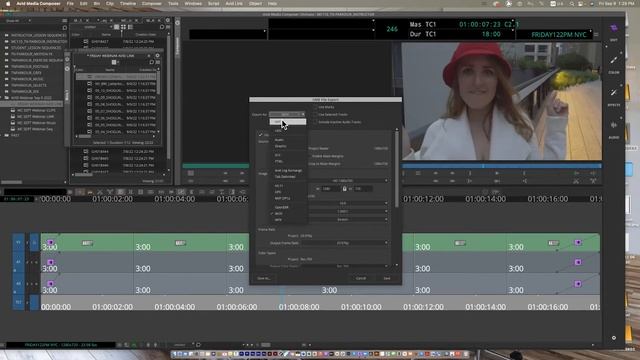Toggle Include Inactive Audio Tracks checkbox
This screenshot has width=640, height=360.
point(315,122)
